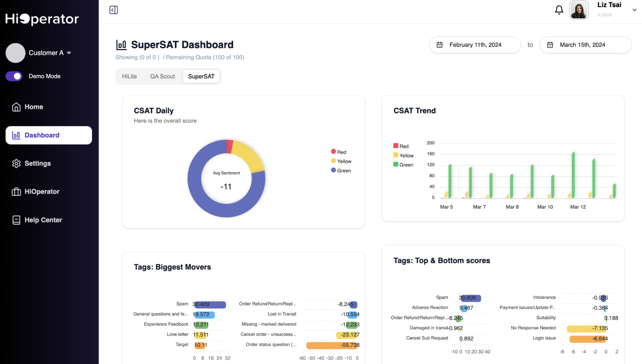The width and height of the screenshot is (642, 364).
Task: Click Yellow swatch in CSAT Trend legend
Action: pos(396,155)
